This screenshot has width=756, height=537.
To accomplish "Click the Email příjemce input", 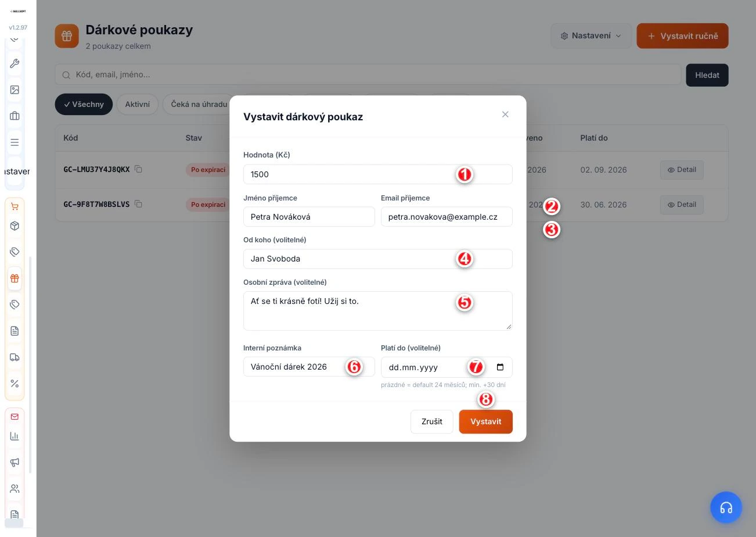I will 447,217.
